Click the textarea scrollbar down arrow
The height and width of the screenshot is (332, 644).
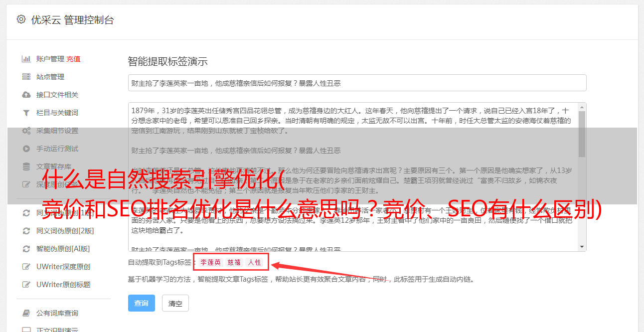(582, 247)
